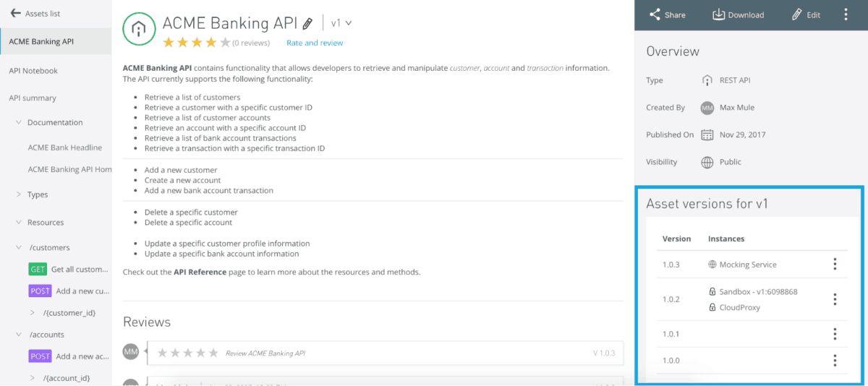Expand the /{customer_id} resource
Viewport: 868px width, 386px height.
(x=33, y=313)
